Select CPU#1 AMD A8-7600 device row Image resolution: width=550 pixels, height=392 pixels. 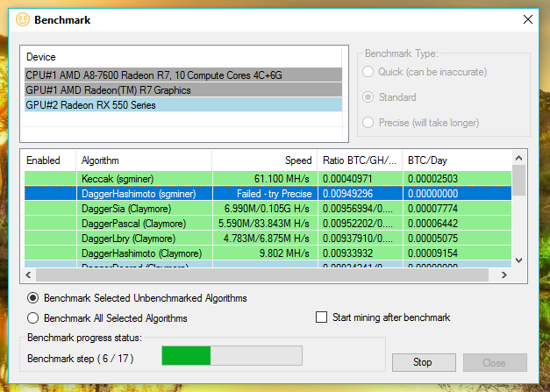click(x=183, y=75)
